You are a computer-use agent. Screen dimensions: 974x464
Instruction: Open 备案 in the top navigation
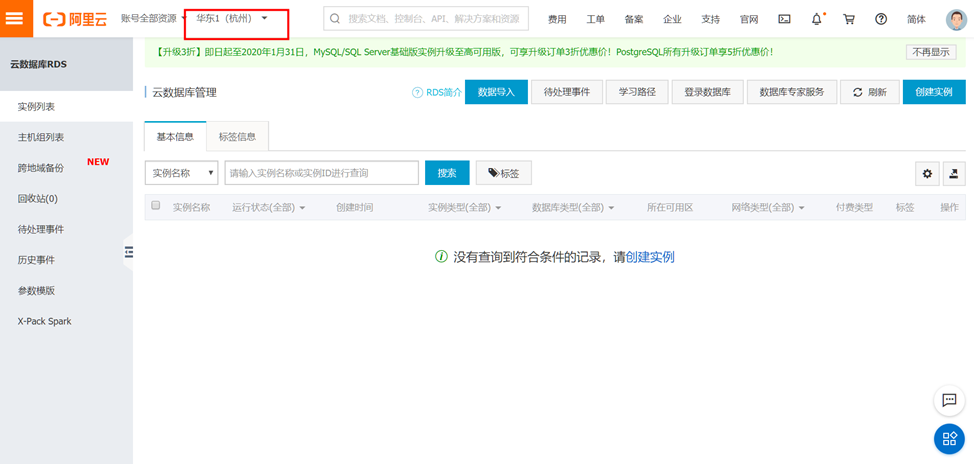(x=634, y=19)
